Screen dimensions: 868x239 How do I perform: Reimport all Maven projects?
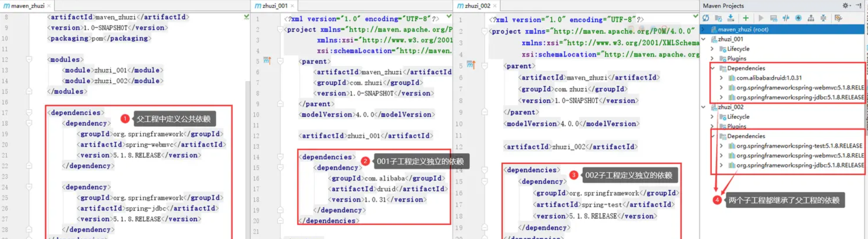point(706,18)
